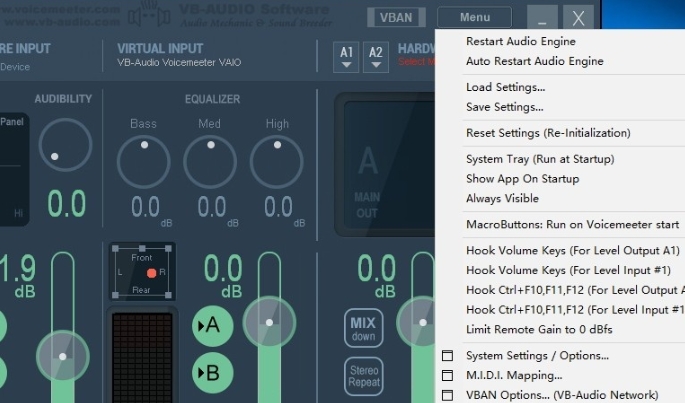This screenshot has height=403, width=685.
Task: Toggle Limit Remote Gain to 0 dBfs
Action: 539,329
